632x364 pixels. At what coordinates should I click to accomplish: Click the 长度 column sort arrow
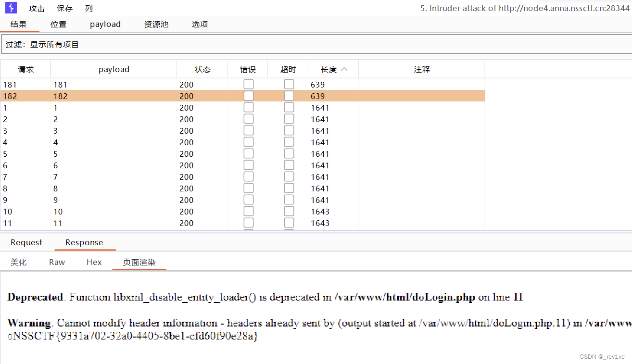[344, 69]
